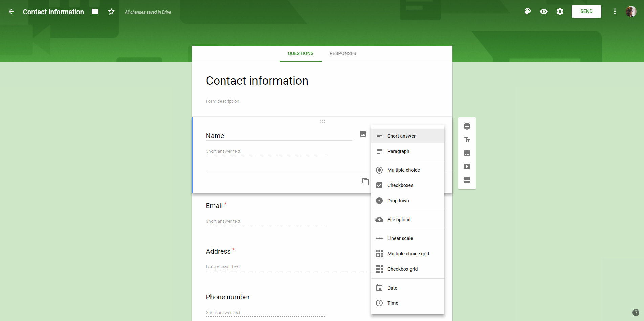Open the help question mark icon

click(x=636, y=313)
